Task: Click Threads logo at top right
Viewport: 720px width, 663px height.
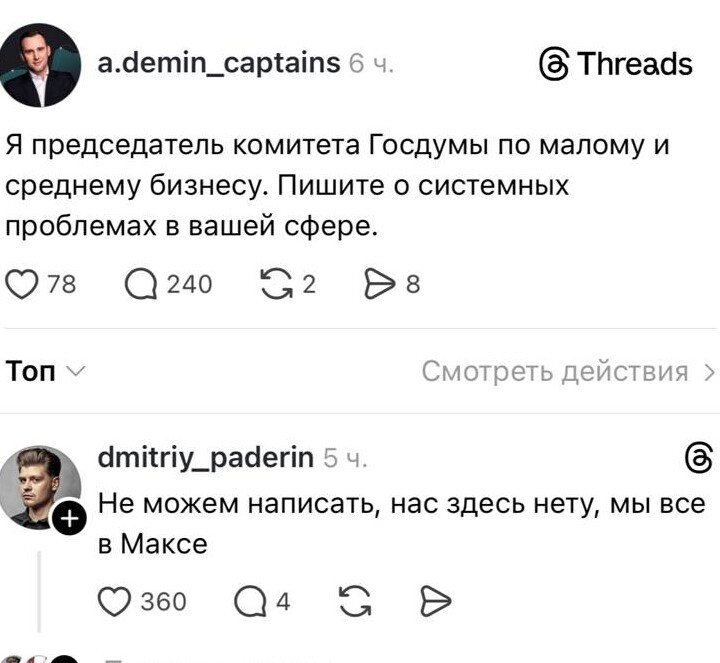Action: [x=615, y=64]
